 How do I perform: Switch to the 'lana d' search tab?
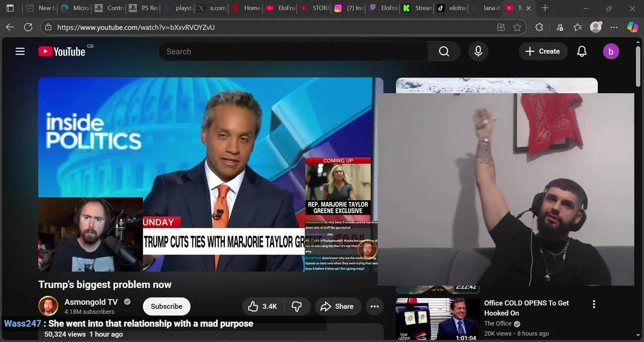click(486, 8)
